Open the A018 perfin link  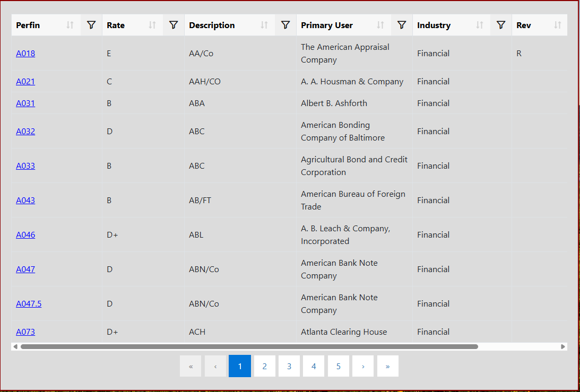25,53
